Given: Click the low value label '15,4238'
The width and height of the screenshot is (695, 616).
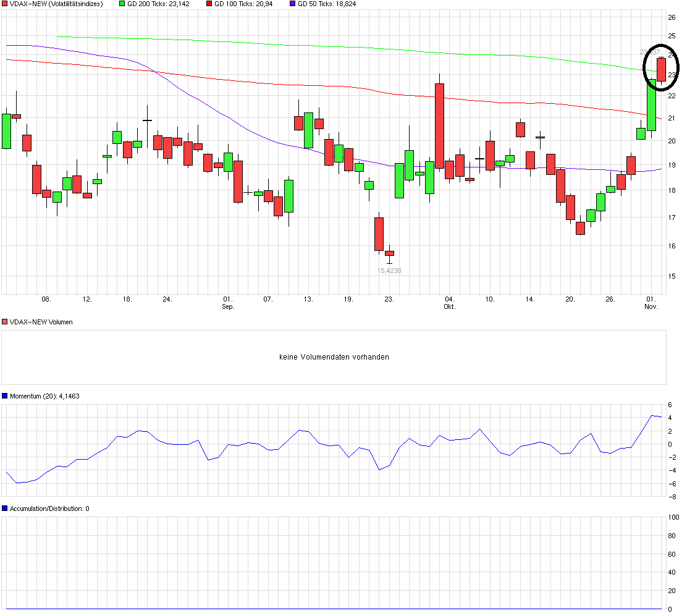Looking at the screenshot, I should tap(389, 271).
